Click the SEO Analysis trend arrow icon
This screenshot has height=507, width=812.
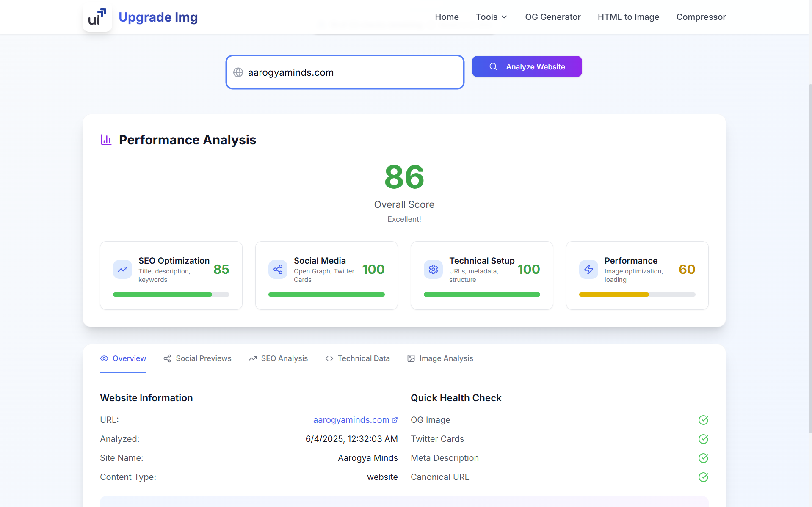[253, 358]
